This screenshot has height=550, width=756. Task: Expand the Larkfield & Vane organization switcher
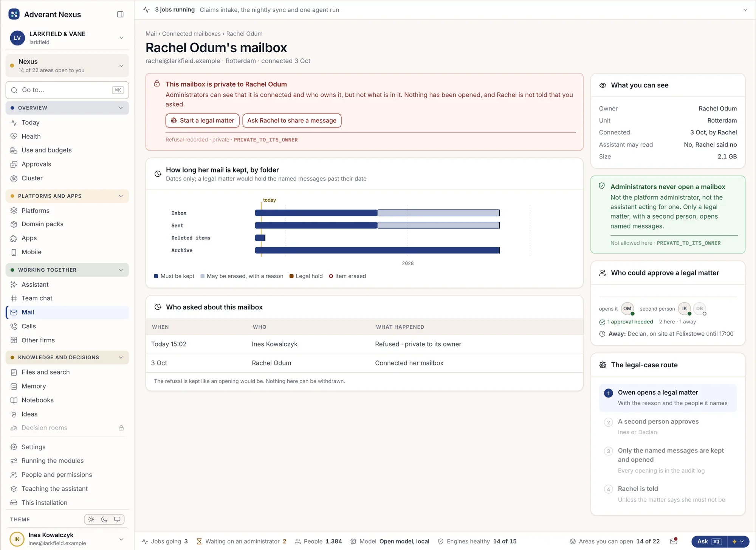(67, 38)
